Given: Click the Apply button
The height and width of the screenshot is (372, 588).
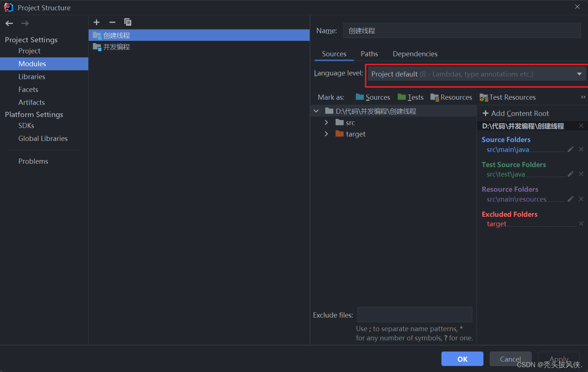Looking at the screenshot, I should coord(559,359).
